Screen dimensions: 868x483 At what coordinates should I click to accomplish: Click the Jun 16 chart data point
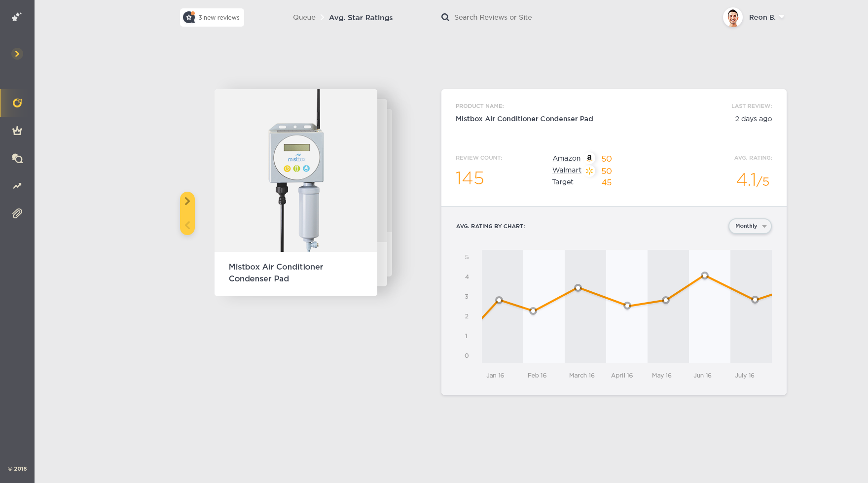[x=705, y=276]
